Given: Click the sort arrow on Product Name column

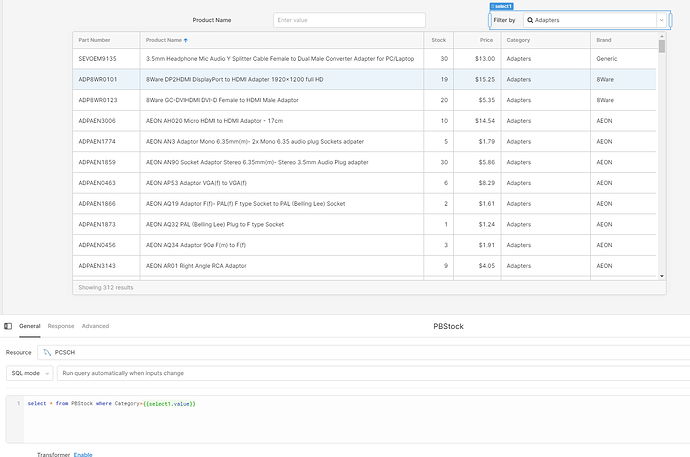Looking at the screenshot, I should [186, 40].
